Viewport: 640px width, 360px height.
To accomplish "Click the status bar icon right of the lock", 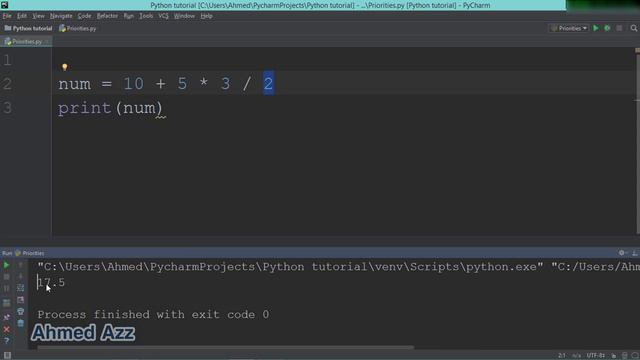I will 624,356.
